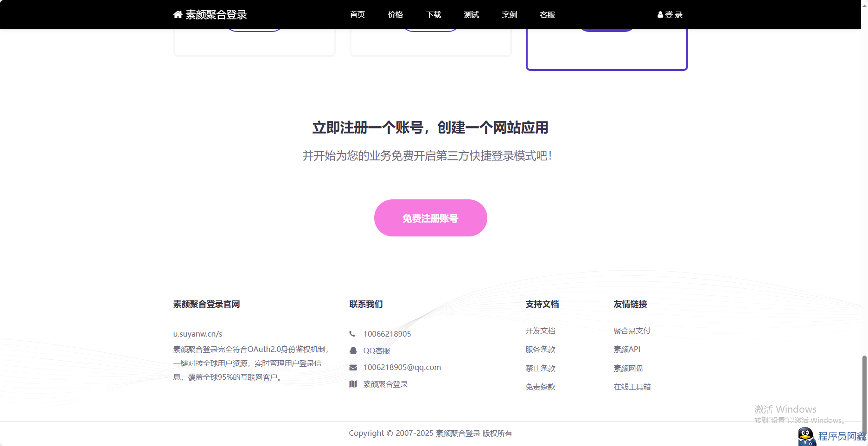Visit the 在线工具箱 friend link
868x446 pixels.
coord(632,387)
